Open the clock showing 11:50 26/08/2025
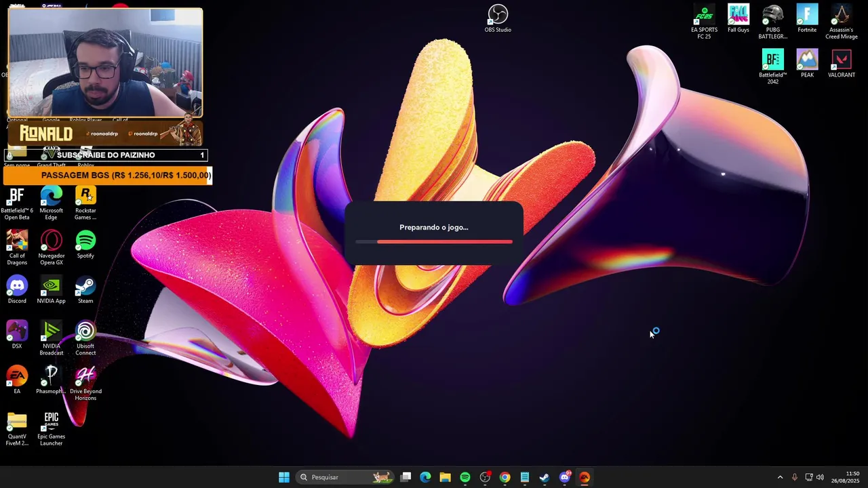This screenshot has width=868, height=488. tap(846, 477)
